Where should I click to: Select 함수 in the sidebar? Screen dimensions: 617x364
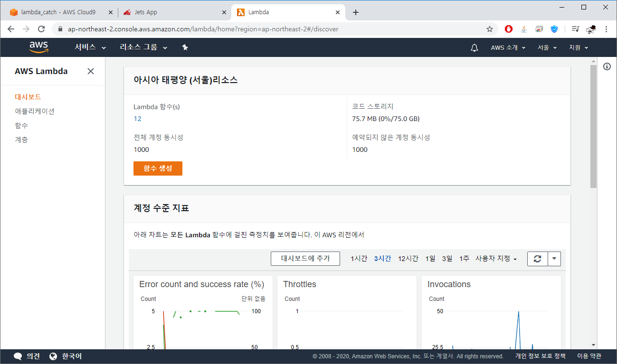click(x=21, y=125)
